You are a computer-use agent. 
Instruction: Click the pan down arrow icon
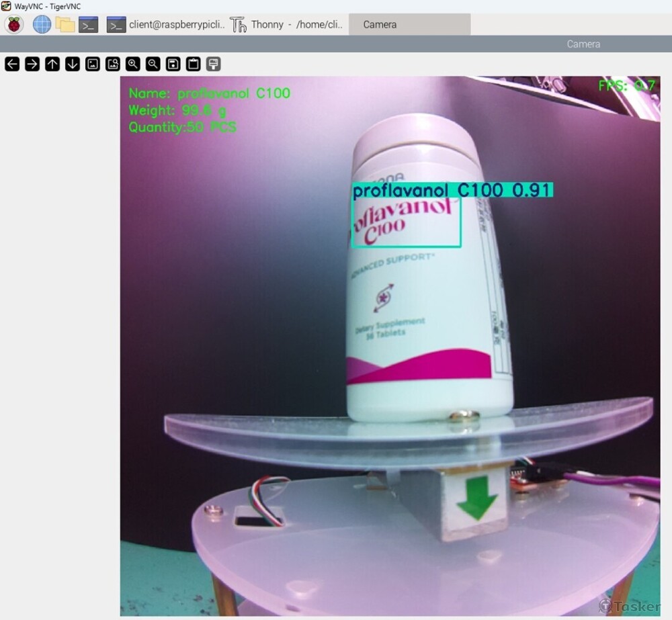click(73, 64)
